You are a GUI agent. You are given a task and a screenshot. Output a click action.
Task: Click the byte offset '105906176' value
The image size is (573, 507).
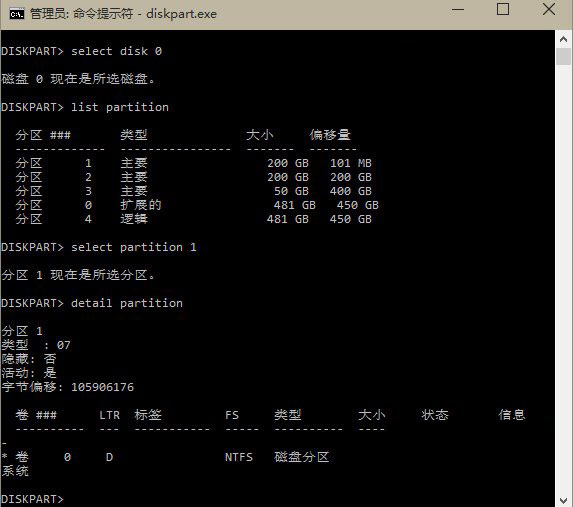pyautogui.click(x=103, y=387)
